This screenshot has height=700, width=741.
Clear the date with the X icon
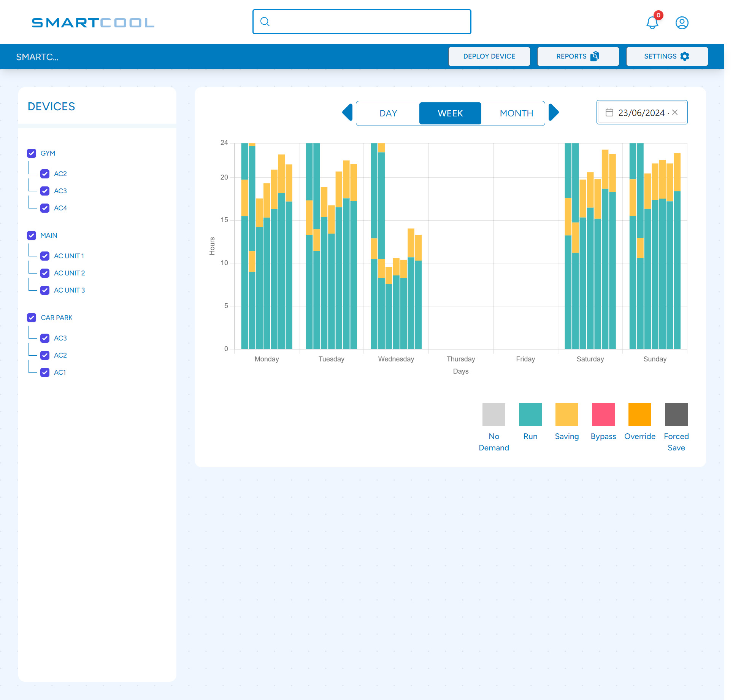(675, 113)
